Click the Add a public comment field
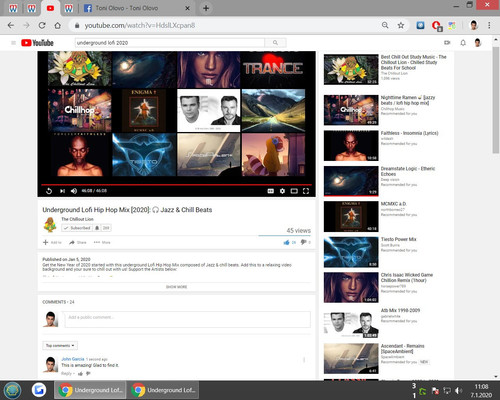The width and height of the screenshot is (500, 400). coord(187,319)
